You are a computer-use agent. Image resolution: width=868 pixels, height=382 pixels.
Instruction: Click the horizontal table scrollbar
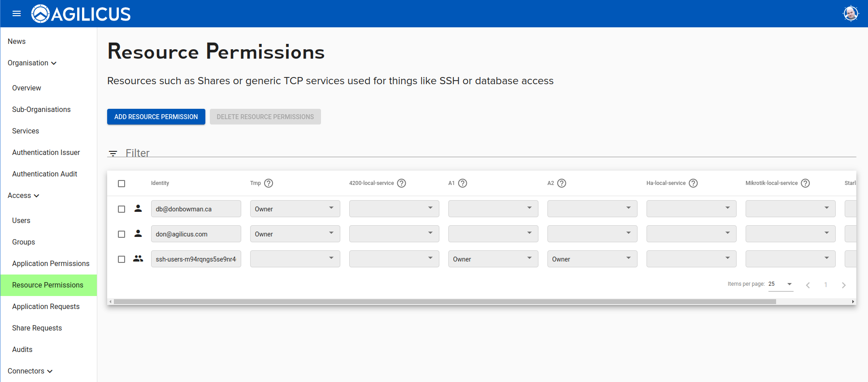(444, 302)
